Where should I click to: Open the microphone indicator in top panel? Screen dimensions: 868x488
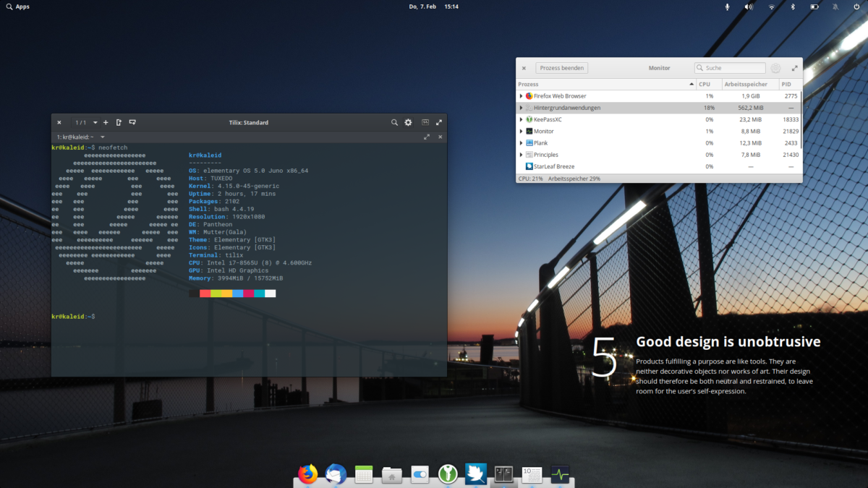point(728,7)
